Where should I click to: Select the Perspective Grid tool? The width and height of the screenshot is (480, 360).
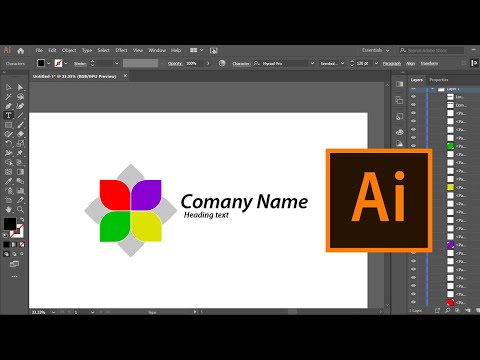[x=20, y=162]
